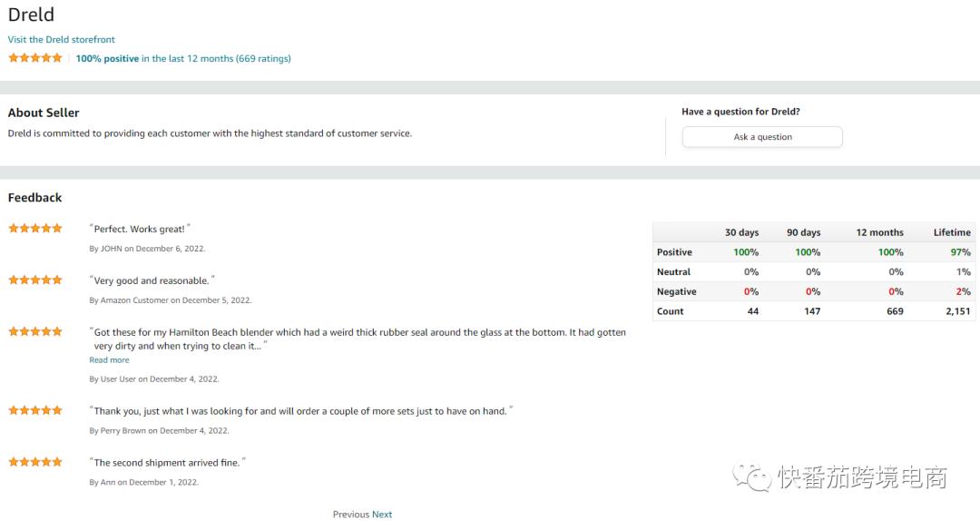Click 'By Perry Brown on December 4, 2022'
The width and height of the screenshot is (980, 521).
159,430
